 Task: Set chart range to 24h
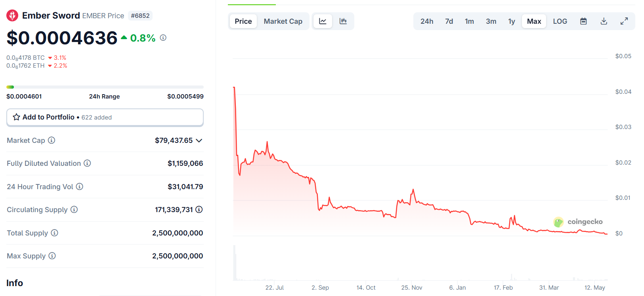click(x=427, y=21)
